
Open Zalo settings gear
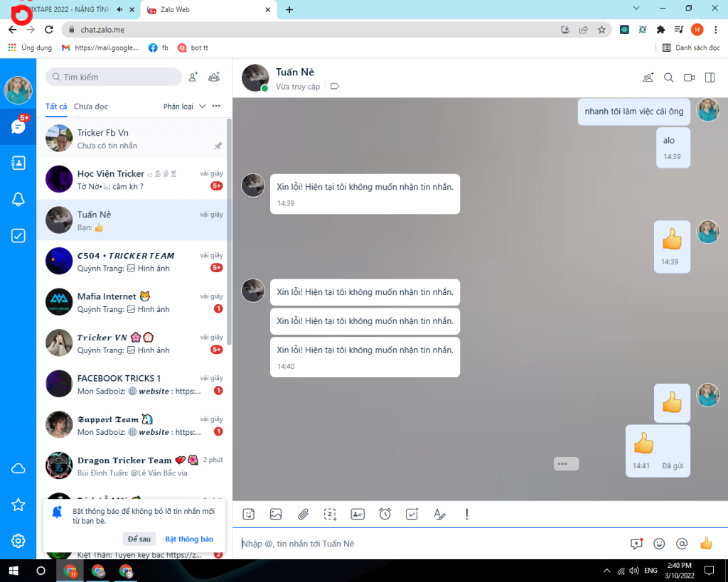coord(16,539)
